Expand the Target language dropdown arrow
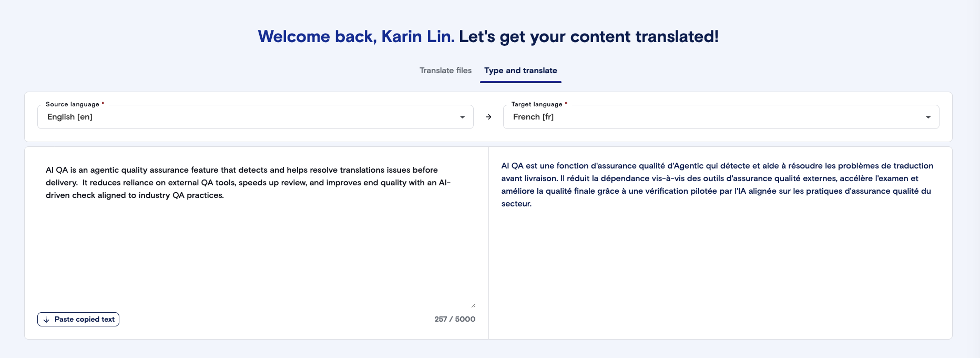This screenshot has width=980, height=358. pyautogui.click(x=928, y=117)
